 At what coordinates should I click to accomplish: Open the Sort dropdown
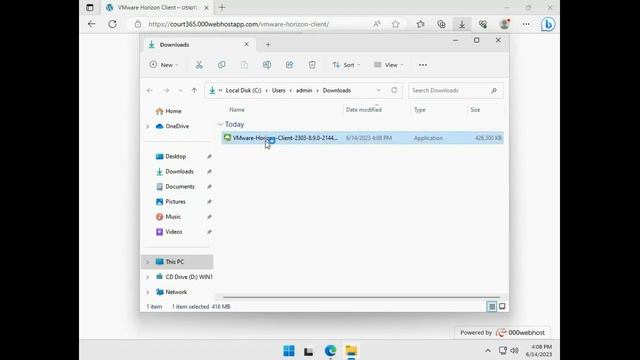[x=346, y=65]
